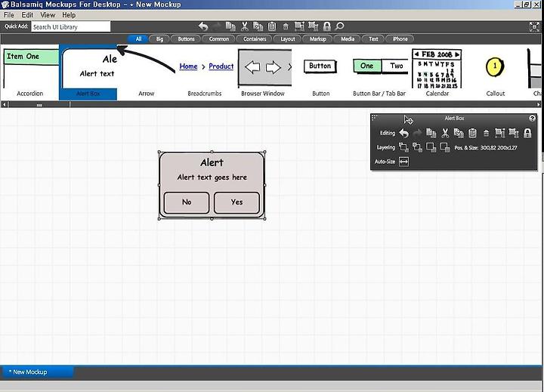Click the Delete trash icon in top toolbar
Screen dimensions: 544x392
coord(286,26)
